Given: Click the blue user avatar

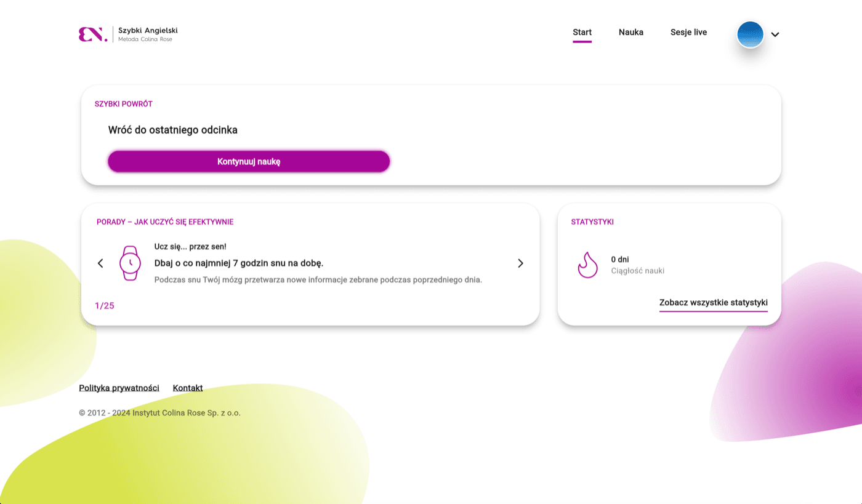Looking at the screenshot, I should pyautogui.click(x=750, y=34).
